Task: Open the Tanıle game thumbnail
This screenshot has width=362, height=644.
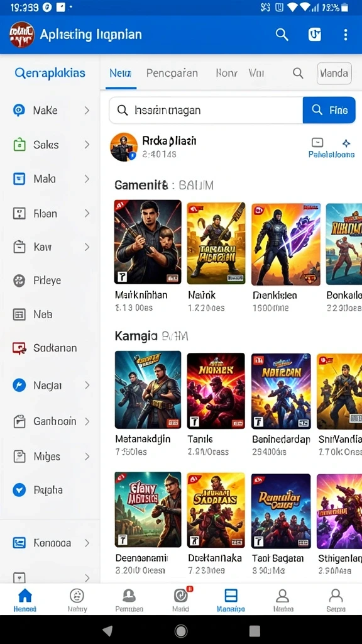Action: pyautogui.click(x=216, y=391)
